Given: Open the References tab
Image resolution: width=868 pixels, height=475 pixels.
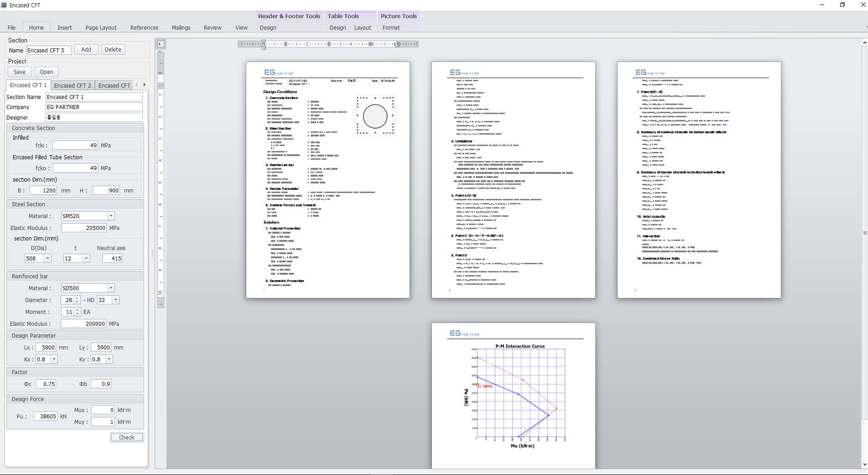Looking at the screenshot, I should tap(144, 27).
